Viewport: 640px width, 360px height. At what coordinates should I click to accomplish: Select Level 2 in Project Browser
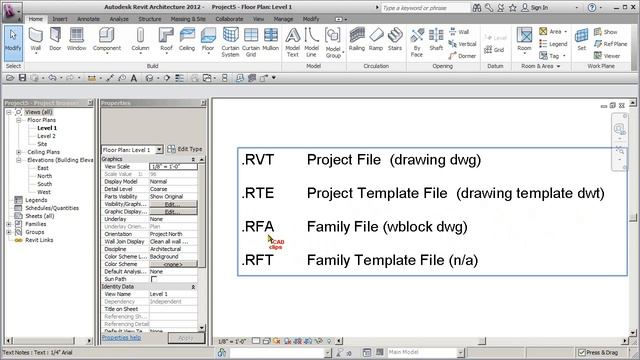tap(46, 136)
